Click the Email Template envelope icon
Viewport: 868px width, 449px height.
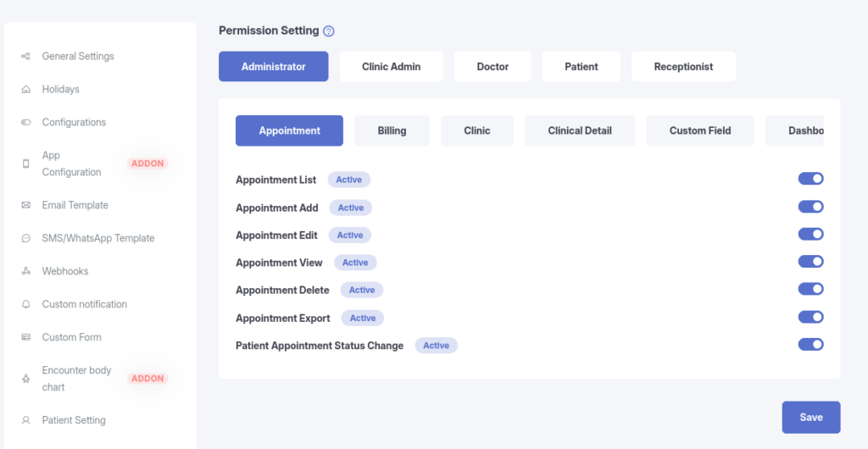click(x=25, y=206)
